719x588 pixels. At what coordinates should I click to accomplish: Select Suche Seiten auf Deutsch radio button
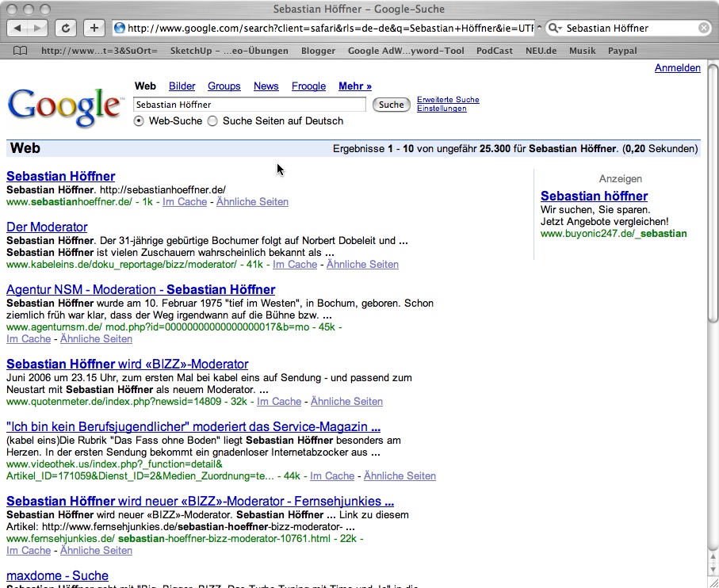coord(212,121)
